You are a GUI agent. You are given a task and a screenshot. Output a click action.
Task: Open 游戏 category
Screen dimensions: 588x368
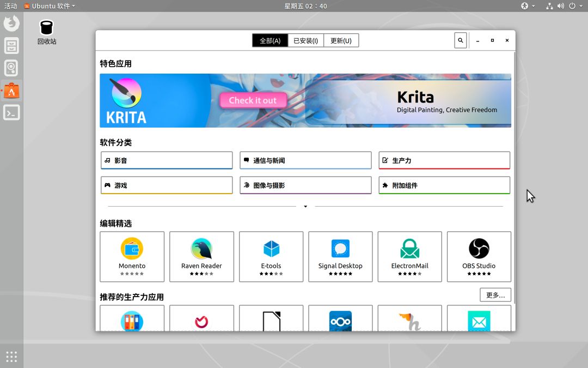tap(167, 185)
